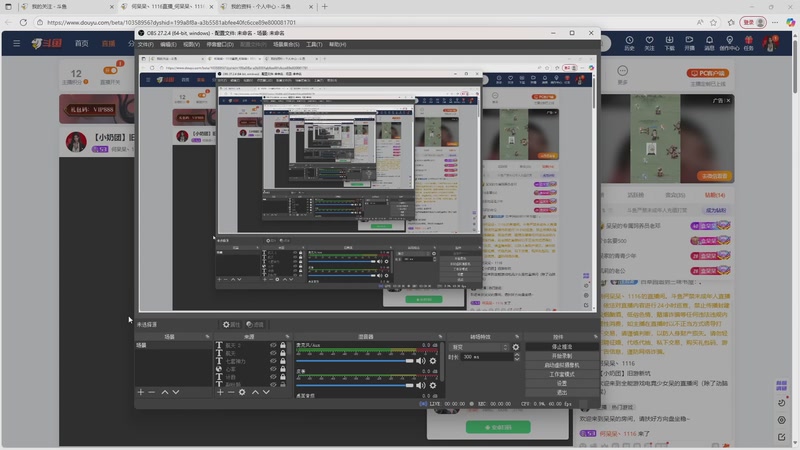Remove selected source with minus icon
Screen dimensions: 800x450
click(x=231, y=392)
